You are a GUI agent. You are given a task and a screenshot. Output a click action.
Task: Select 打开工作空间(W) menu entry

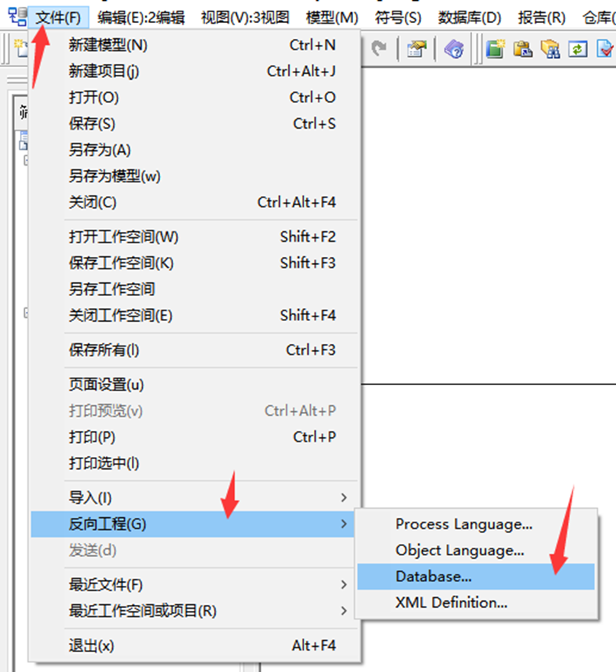point(194,237)
